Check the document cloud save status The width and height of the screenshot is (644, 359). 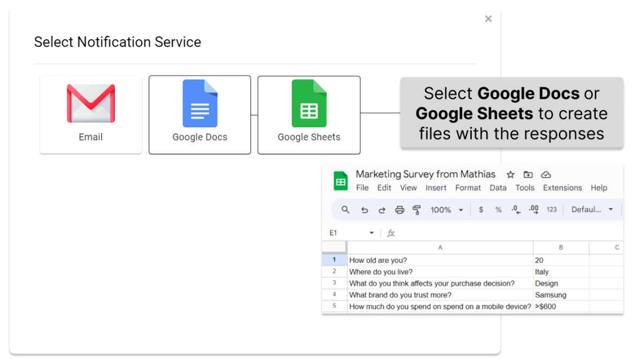[x=546, y=174]
